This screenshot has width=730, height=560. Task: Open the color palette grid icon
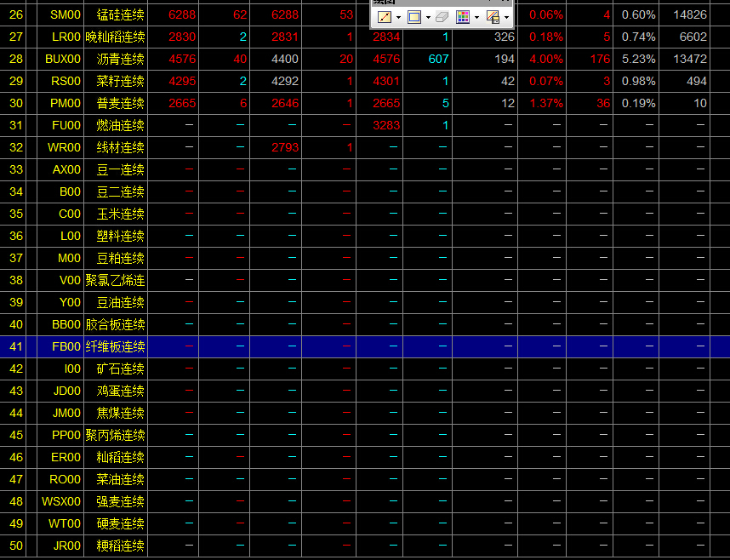tap(463, 16)
